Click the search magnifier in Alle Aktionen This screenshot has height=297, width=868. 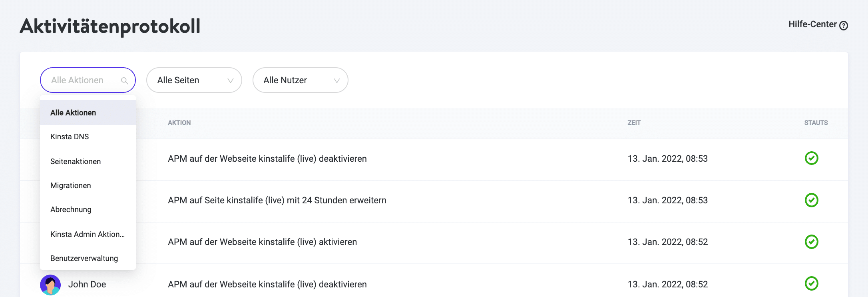124,81
